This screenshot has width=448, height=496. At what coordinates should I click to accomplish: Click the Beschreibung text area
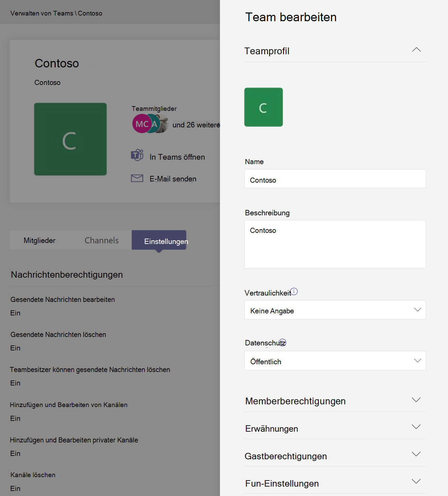pyautogui.click(x=335, y=244)
